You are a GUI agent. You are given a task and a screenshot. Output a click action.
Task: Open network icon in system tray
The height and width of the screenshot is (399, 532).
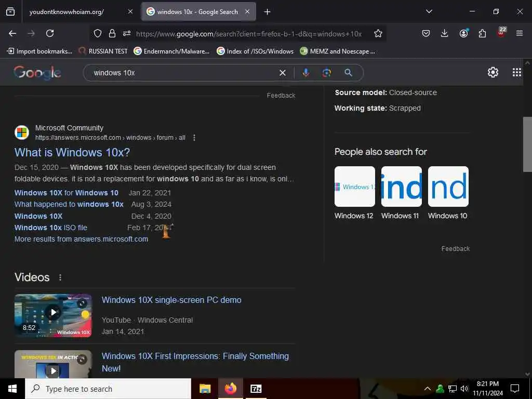(453, 389)
